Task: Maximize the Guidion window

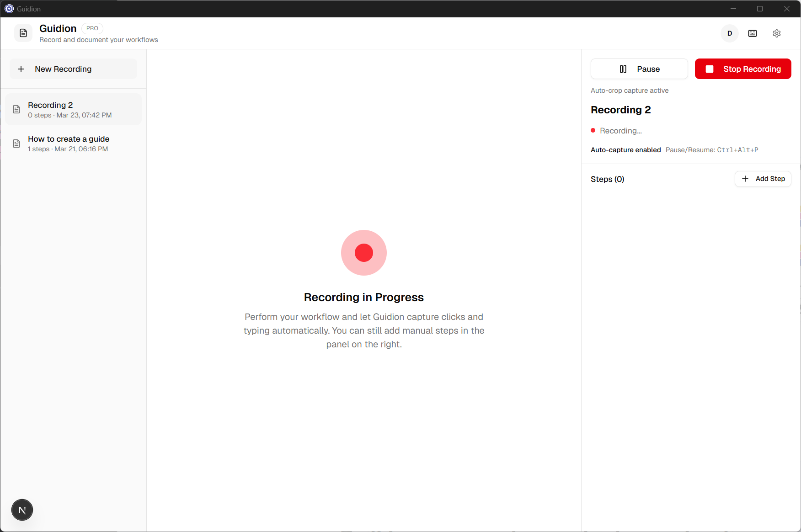Action: point(760,9)
